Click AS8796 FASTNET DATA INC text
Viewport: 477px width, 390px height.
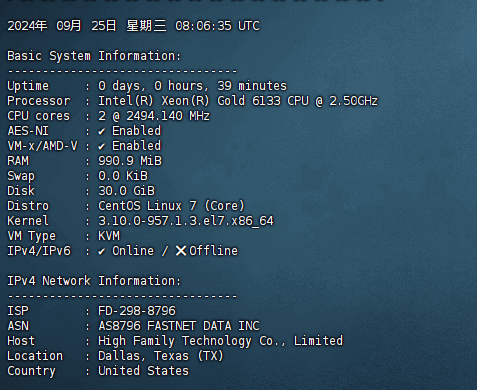coord(179,326)
